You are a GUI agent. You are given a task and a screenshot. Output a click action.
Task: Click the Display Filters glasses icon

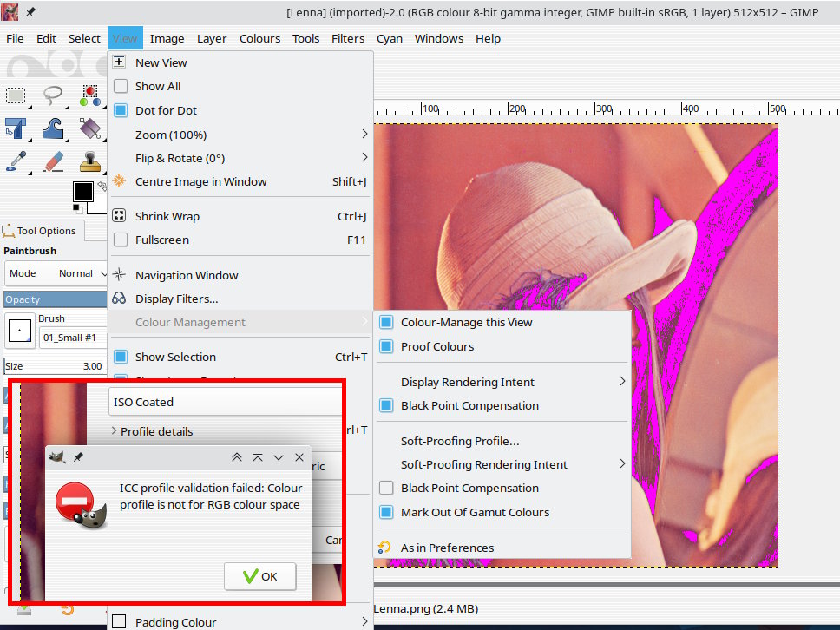click(120, 299)
